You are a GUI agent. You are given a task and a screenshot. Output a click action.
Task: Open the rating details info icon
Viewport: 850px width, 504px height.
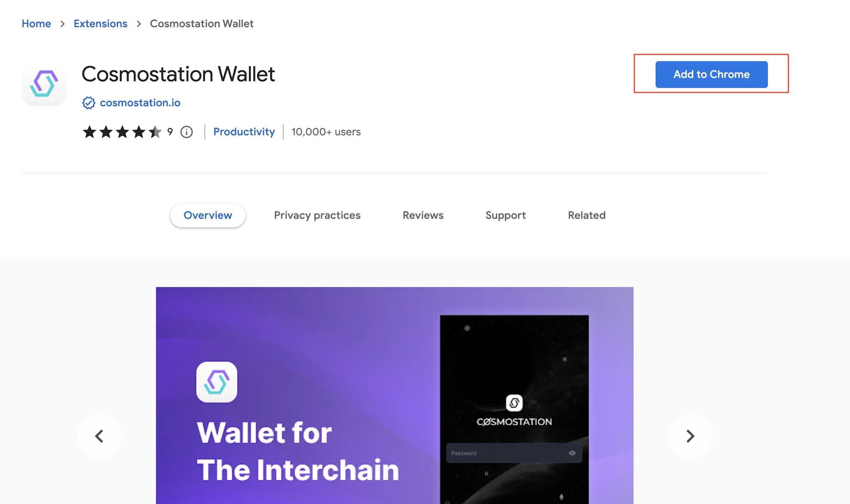tap(187, 132)
